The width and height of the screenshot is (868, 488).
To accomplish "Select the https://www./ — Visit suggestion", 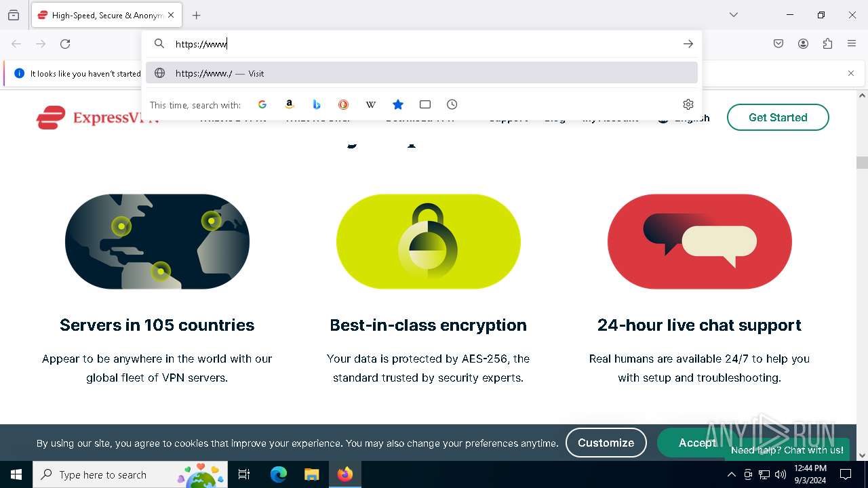I will (422, 73).
